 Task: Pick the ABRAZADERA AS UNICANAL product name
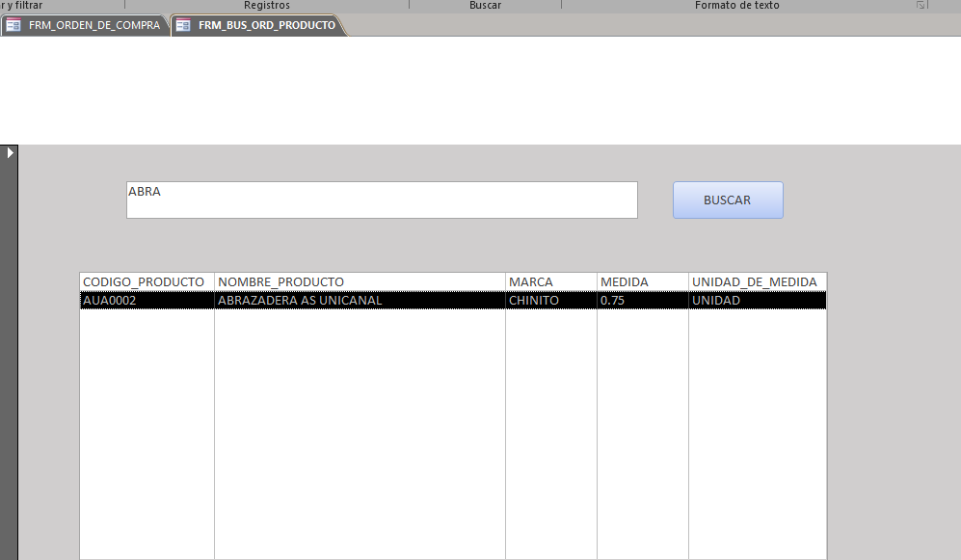[300, 301]
